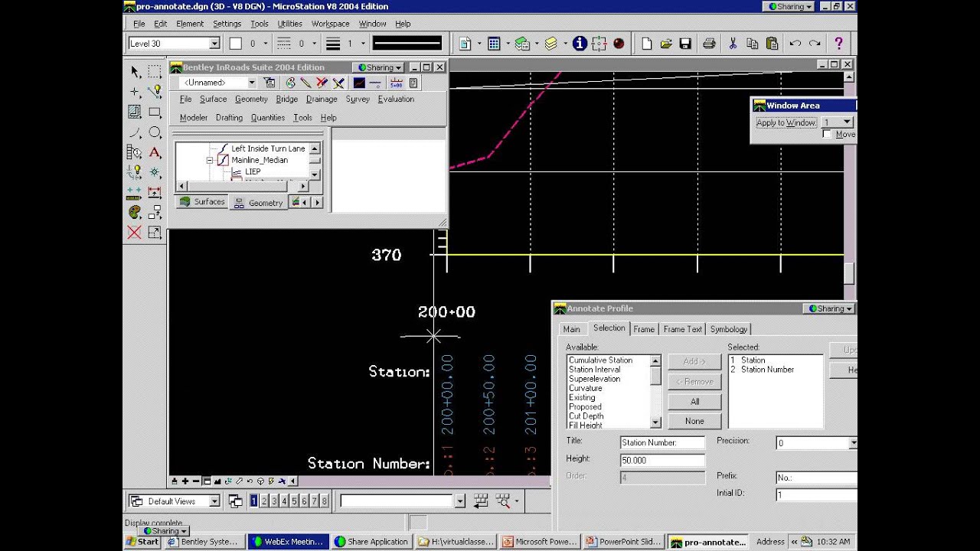This screenshot has height=551, width=980.
Task: Open the Precision dropdown
Action: (853, 443)
